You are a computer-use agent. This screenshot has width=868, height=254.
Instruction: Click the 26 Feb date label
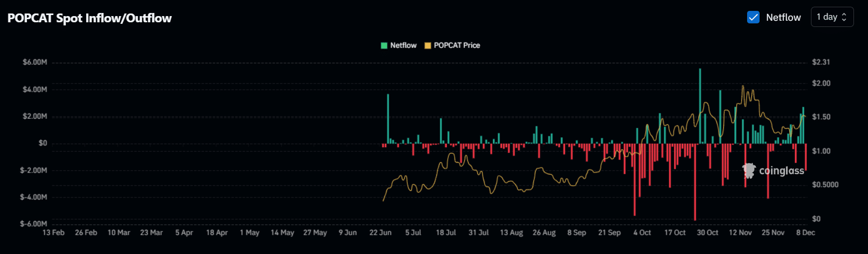(x=86, y=232)
